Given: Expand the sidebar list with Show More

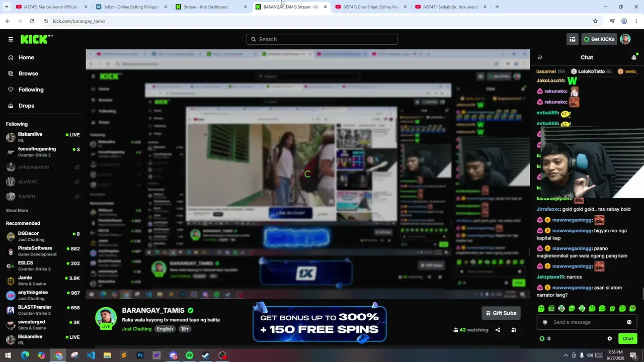Looking at the screenshot, I should [17, 210].
